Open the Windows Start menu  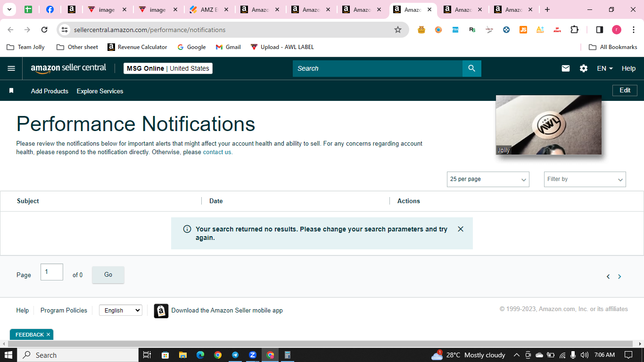tap(8, 355)
